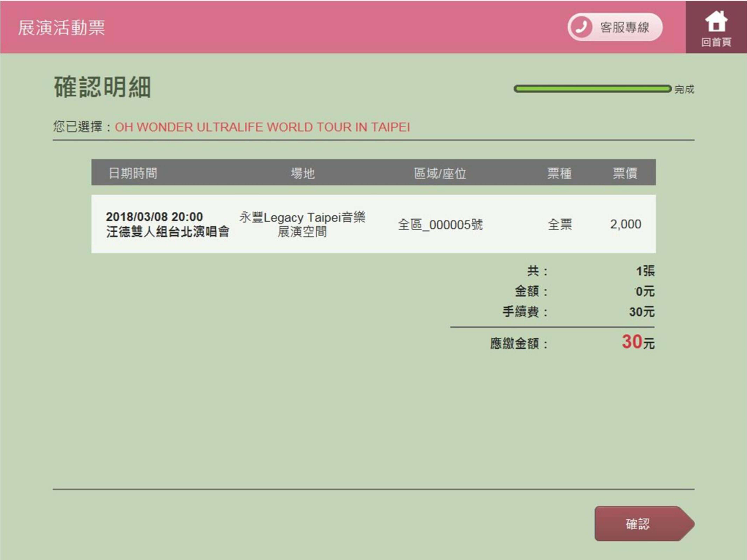Viewport: 747px width, 560px height.
Task: Click the OH WONDER ULTRALIFE event title
Action: pyautogui.click(x=262, y=127)
